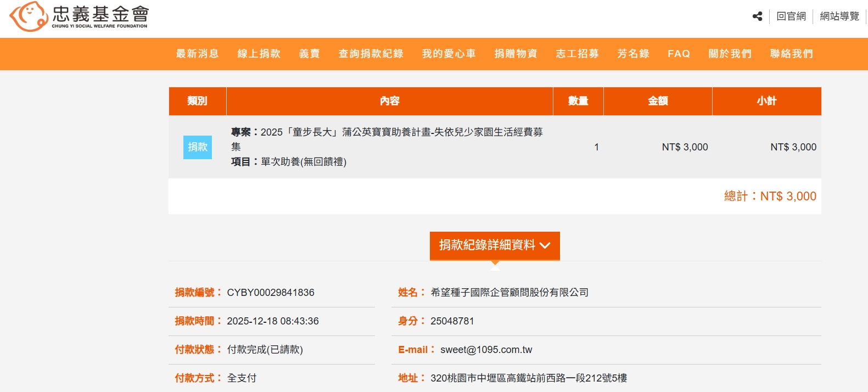
Task: Navigate to 查詢捐款紀錄 page
Action: click(x=371, y=54)
